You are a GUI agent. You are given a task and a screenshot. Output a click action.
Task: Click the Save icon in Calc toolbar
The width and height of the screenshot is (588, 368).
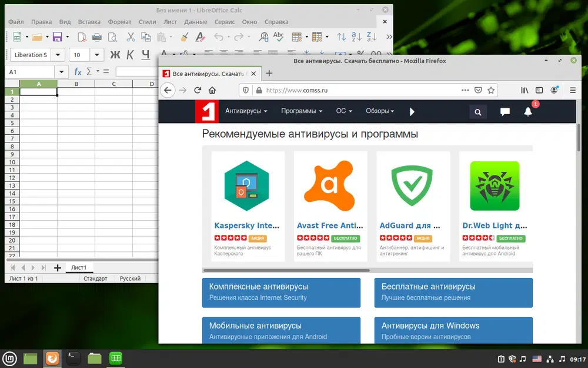point(58,37)
